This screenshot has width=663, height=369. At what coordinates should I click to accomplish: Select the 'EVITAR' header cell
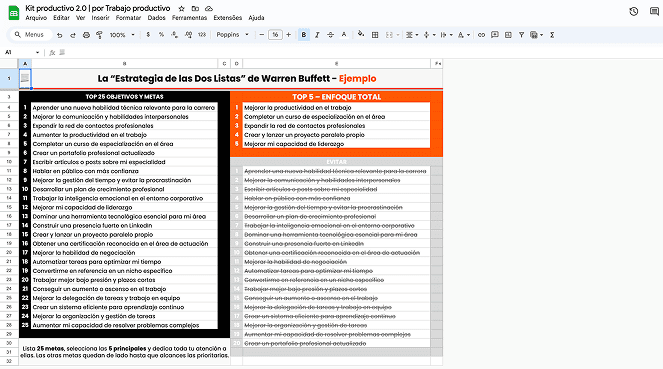[337, 162]
